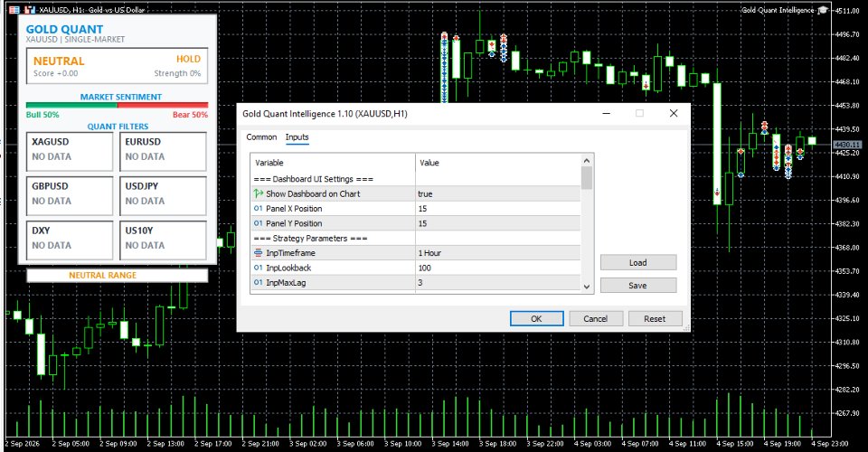Close the Gold Quant Intelligence dialog
868x452 pixels.
click(673, 113)
